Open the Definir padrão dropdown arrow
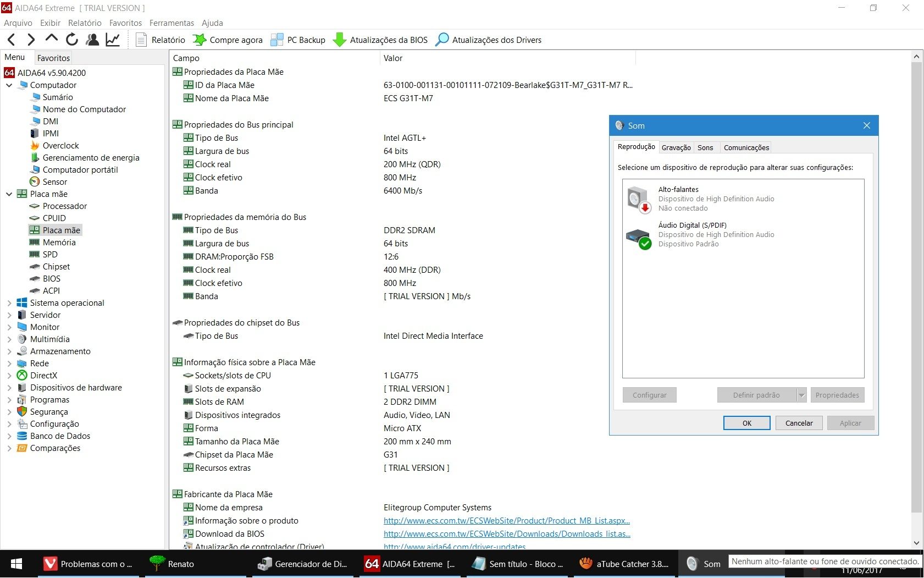Viewport: 924px width, 578px height. 801,395
